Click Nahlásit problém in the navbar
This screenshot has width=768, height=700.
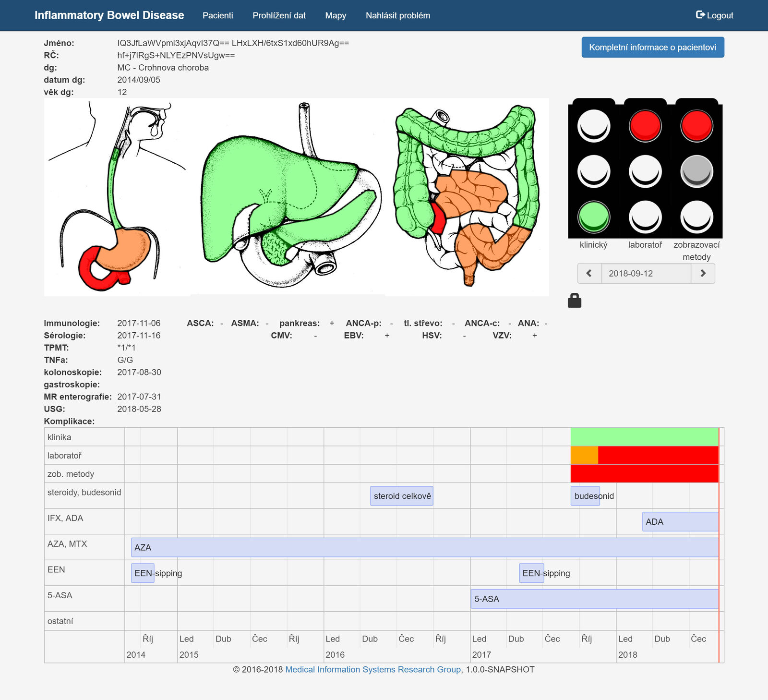tap(397, 15)
